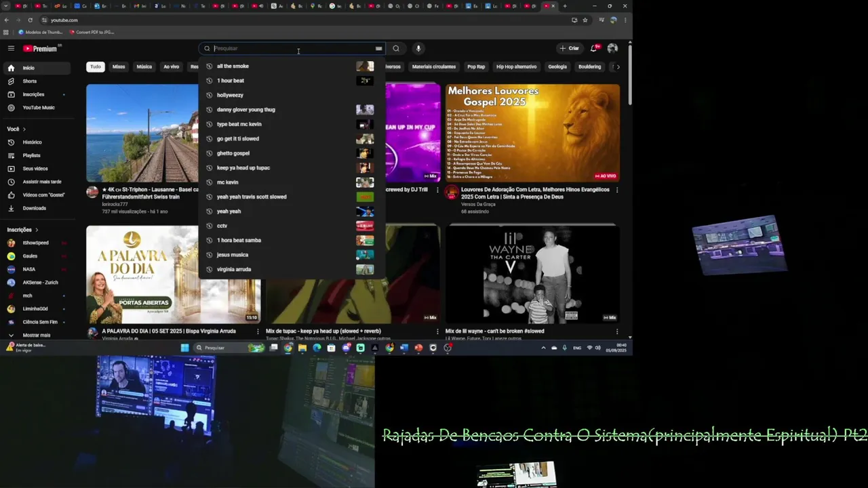
Task: Expand the Inscrições section heading chevron
Action: (36, 230)
